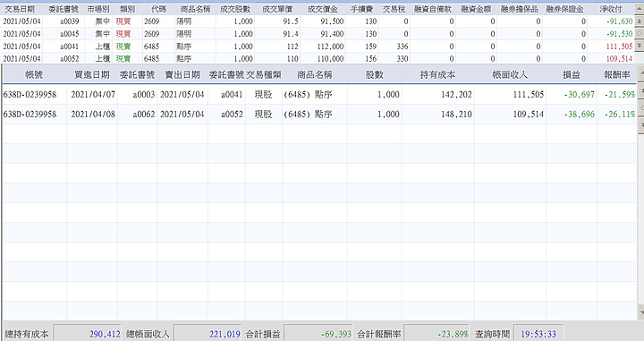Click the transaction tax value 336
This screenshot has width=644, height=341.
[x=402, y=47]
